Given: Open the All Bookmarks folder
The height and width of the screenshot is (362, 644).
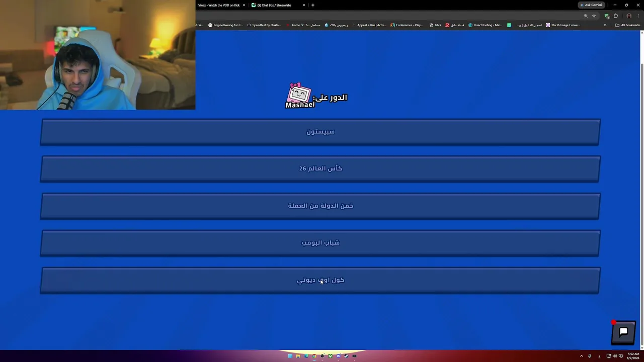Looking at the screenshot, I should coord(628,25).
